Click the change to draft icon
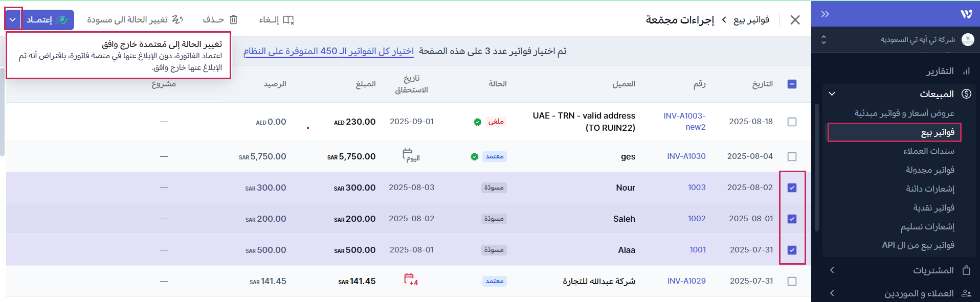Screen dimensions: 980x302 pyautogui.click(x=177, y=20)
